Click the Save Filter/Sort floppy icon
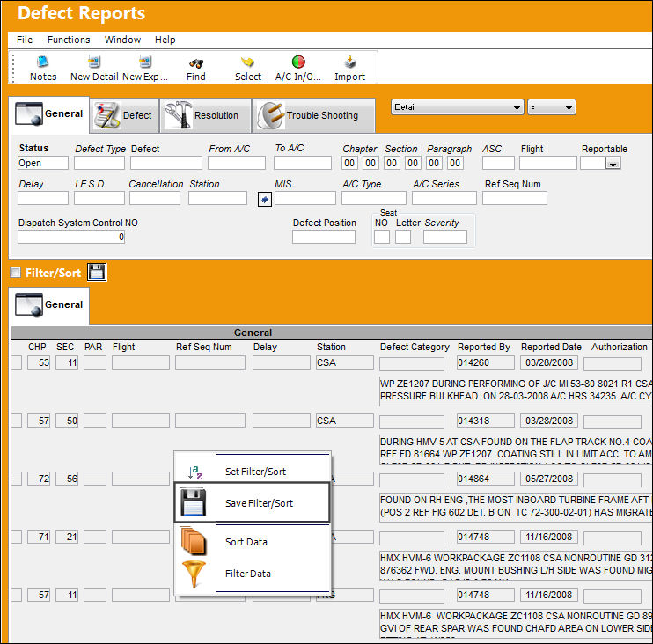This screenshot has height=644, width=653. [194, 503]
